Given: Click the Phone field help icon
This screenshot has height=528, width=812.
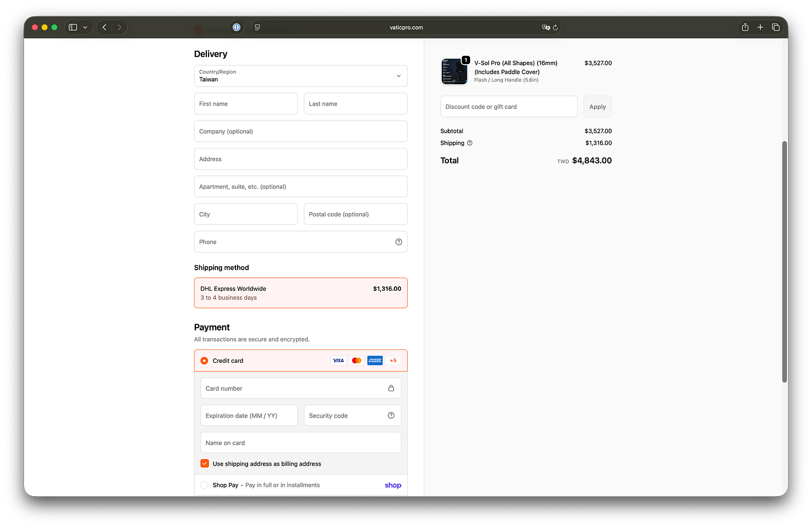Looking at the screenshot, I should (399, 242).
